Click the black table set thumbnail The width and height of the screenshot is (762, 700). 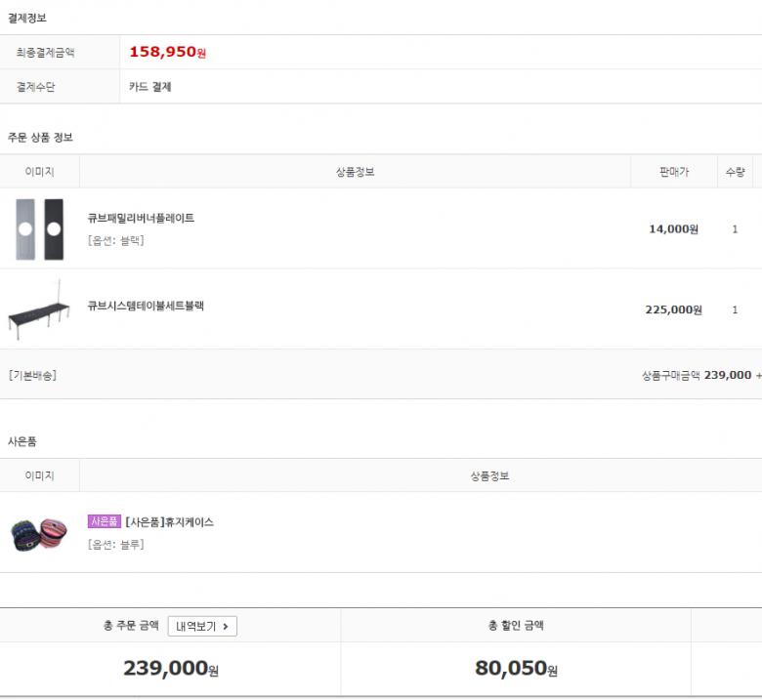(x=40, y=310)
